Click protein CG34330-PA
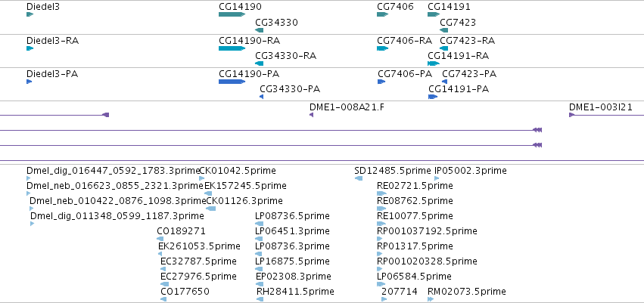 290,89
